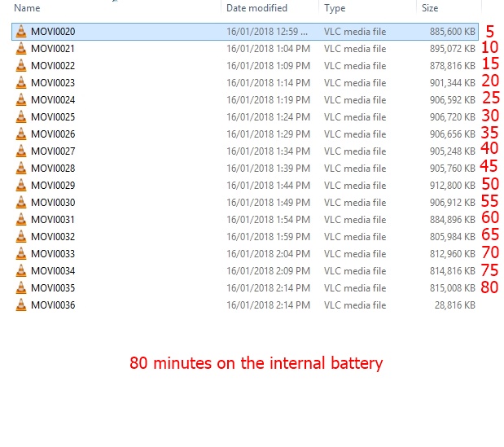This screenshot has width=504, height=447.
Task: Select the file name MOVI0020
Action: pos(53,32)
